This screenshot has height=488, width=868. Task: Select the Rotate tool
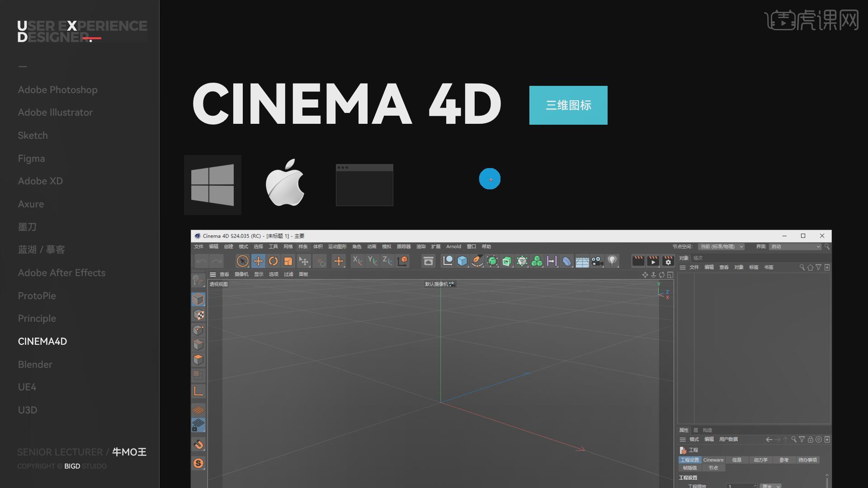[x=273, y=261]
